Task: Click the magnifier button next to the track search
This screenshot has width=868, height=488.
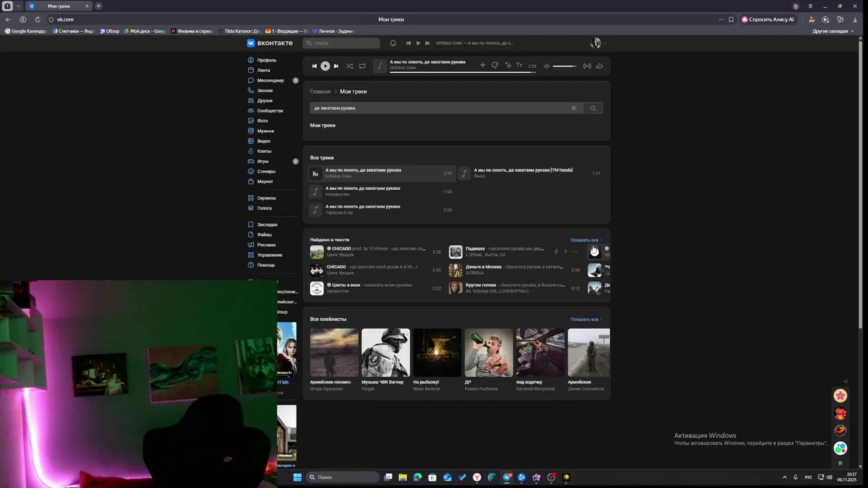Action: (x=593, y=108)
